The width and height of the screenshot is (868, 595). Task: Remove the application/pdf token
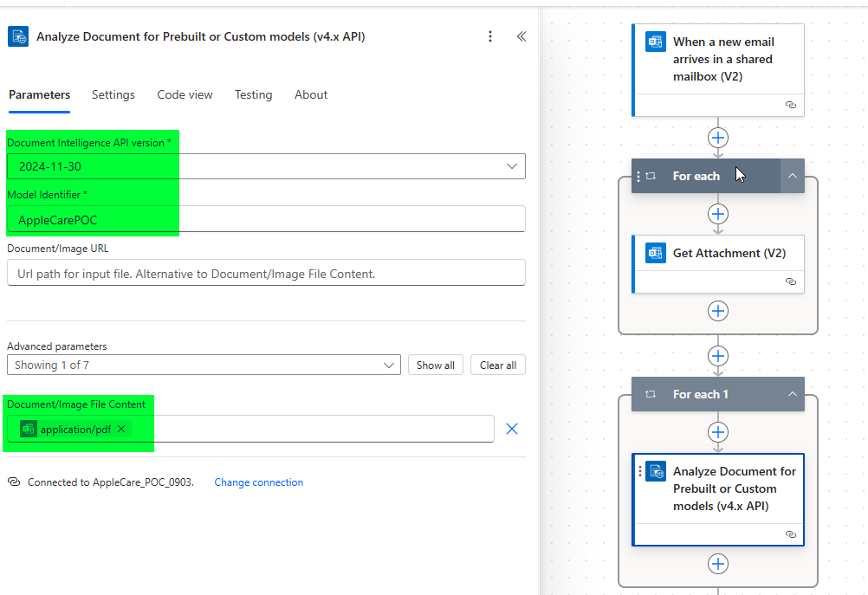pyautogui.click(x=121, y=429)
